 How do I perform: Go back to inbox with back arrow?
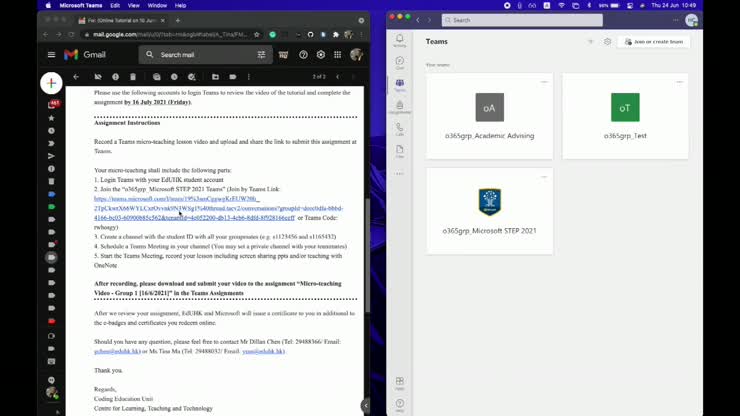point(76,76)
